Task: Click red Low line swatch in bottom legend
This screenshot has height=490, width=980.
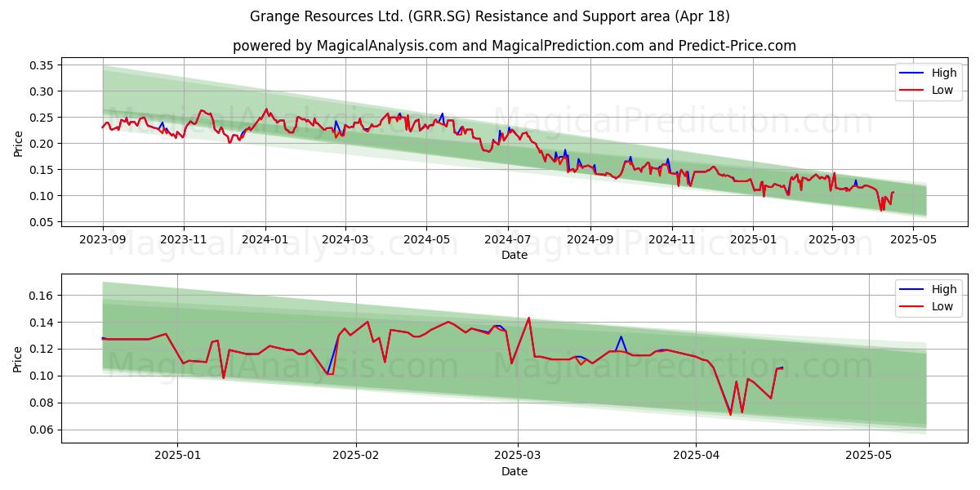Action: (x=911, y=307)
